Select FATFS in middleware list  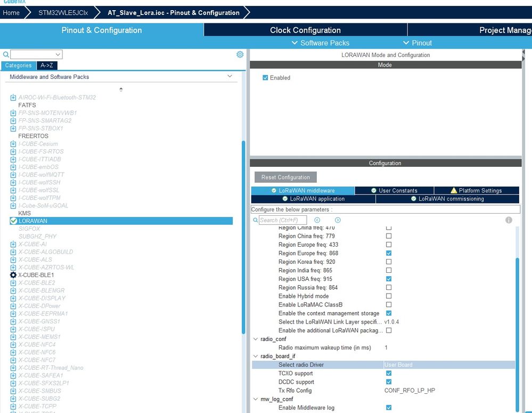tap(27, 106)
